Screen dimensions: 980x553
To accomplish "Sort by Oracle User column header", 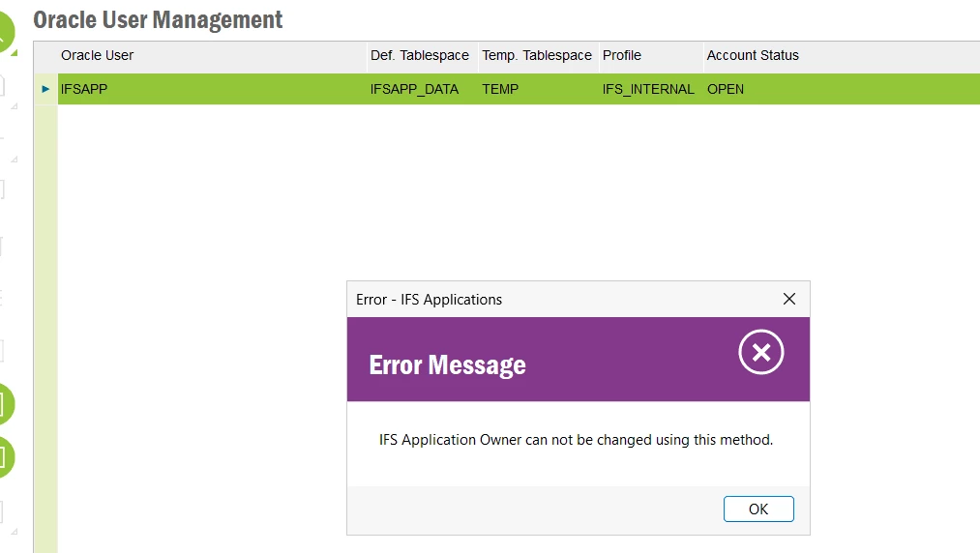I will pos(212,56).
